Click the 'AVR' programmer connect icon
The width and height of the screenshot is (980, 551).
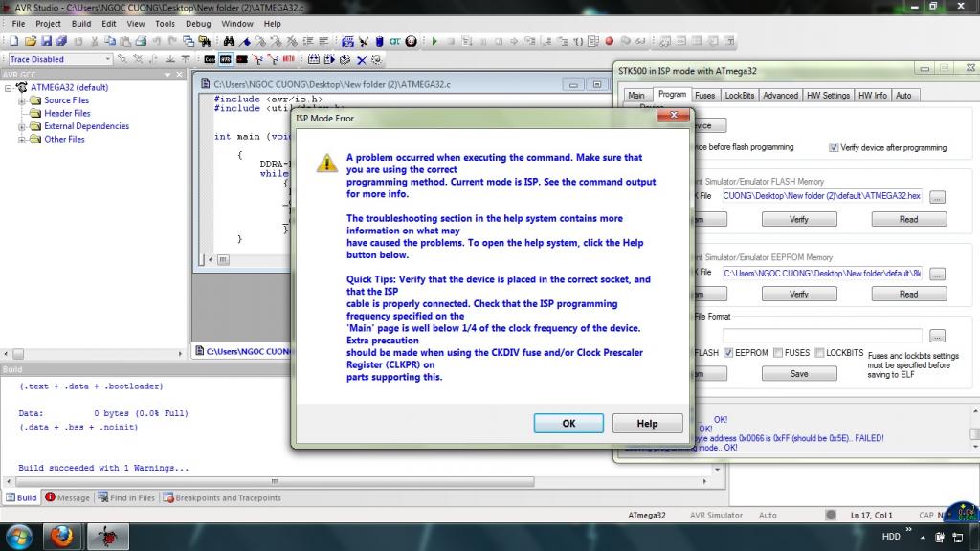tap(226, 60)
